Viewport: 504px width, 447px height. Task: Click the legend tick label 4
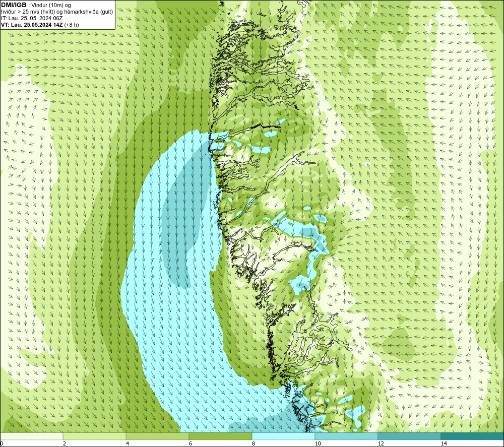point(128,443)
